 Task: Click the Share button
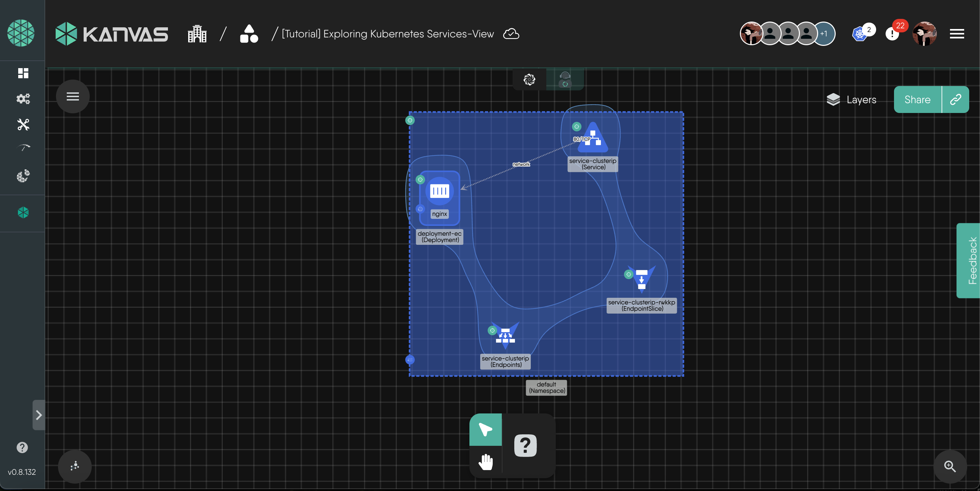(917, 99)
